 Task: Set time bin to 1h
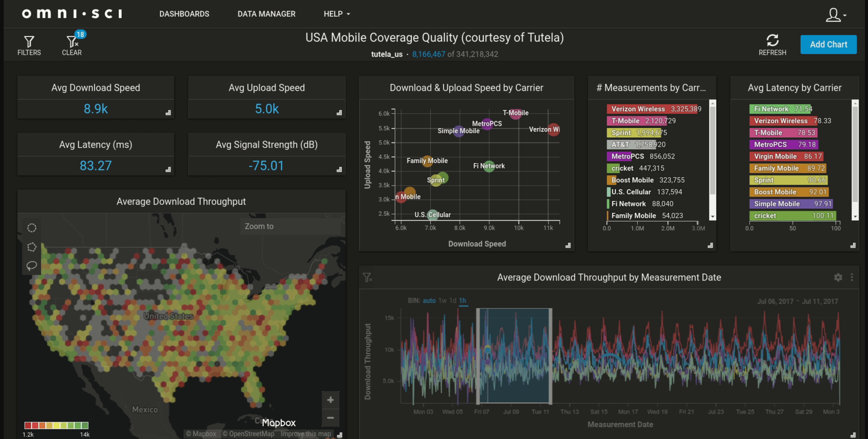[463, 300]
